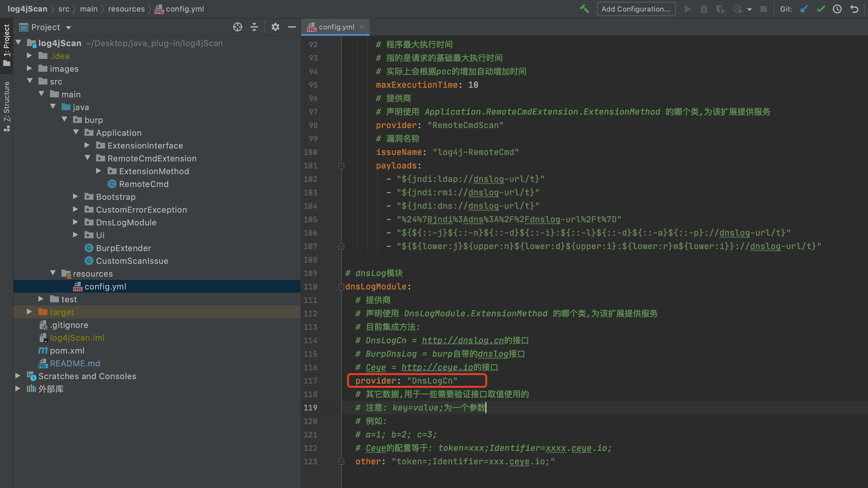Image resolution: width=868 pixels, height=488 pixels.
Task: Click the Git commit checkmark icon
Action: click(821, 9)
